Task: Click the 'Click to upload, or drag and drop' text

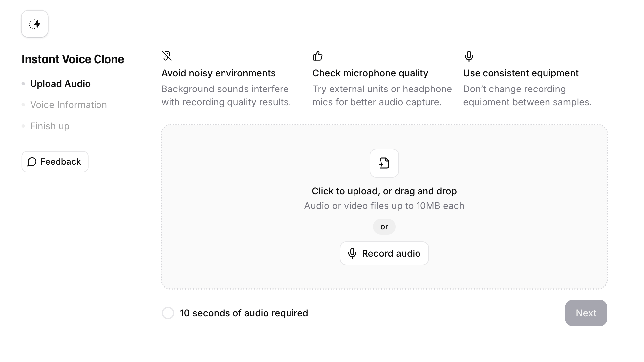Action: pos(384,191)
